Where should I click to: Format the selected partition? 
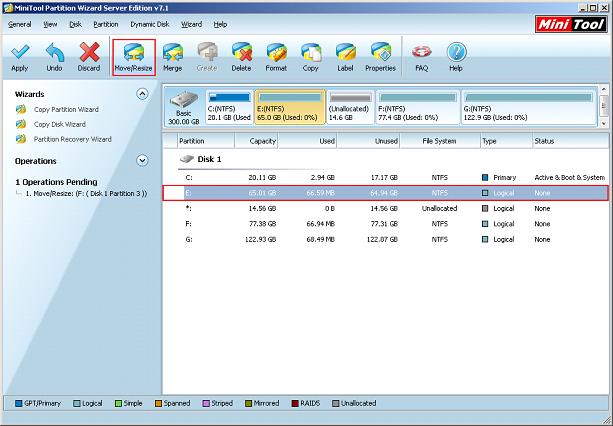tap(276, 57)
